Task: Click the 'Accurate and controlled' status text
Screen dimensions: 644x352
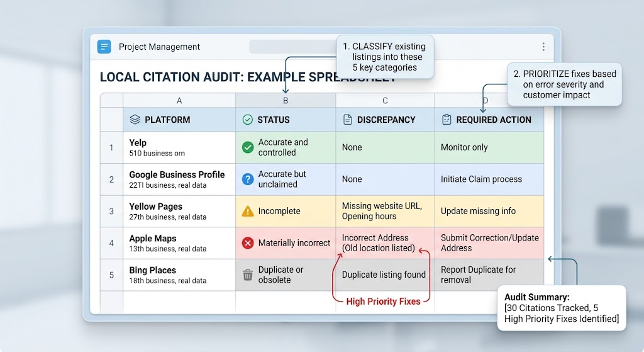Action: tap(283, 147)
